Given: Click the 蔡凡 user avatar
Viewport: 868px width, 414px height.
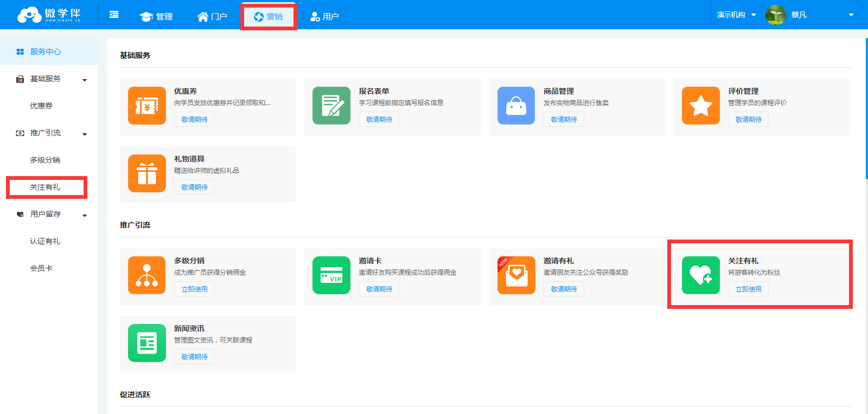Looking at the screenshot, I should (x=776, y=15).
